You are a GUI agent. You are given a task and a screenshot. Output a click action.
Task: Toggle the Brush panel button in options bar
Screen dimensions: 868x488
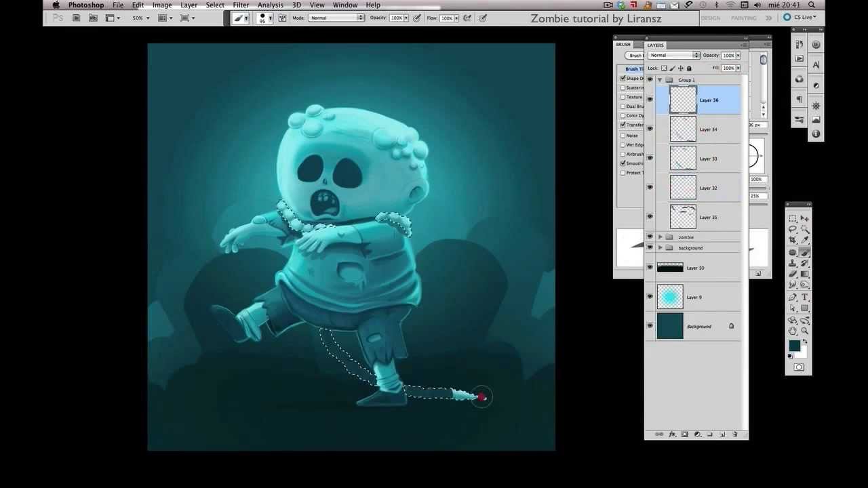click(282, 18)
